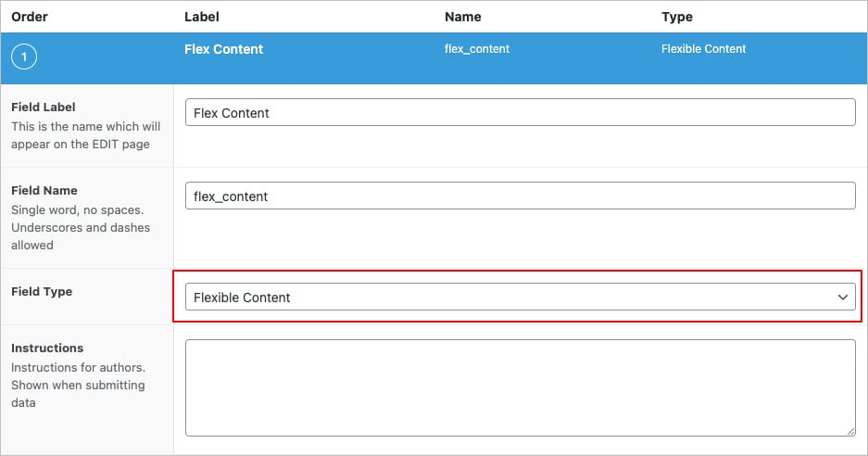Grab the Instructions textarea resize handle
868x456 pixels.
point(850,431)
